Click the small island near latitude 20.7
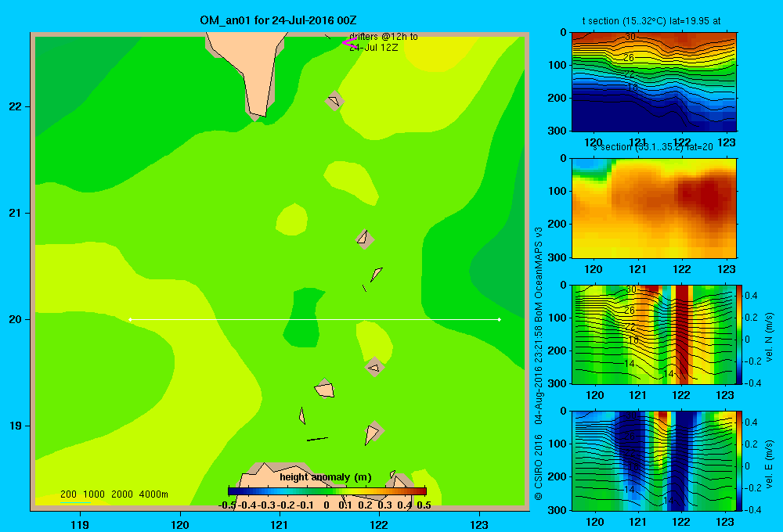The width and height of the screenshot is (783, 532). point(364,239)
